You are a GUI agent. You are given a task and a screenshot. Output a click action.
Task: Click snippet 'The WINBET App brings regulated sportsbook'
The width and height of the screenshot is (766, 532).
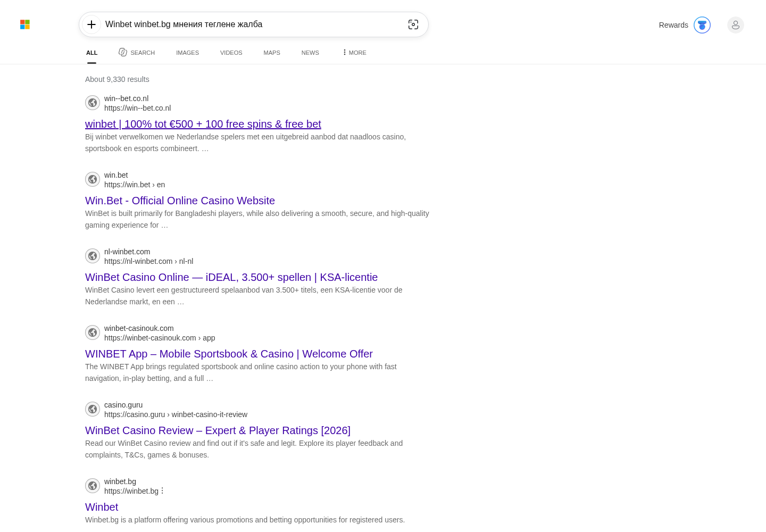click(x=241, y=372)
